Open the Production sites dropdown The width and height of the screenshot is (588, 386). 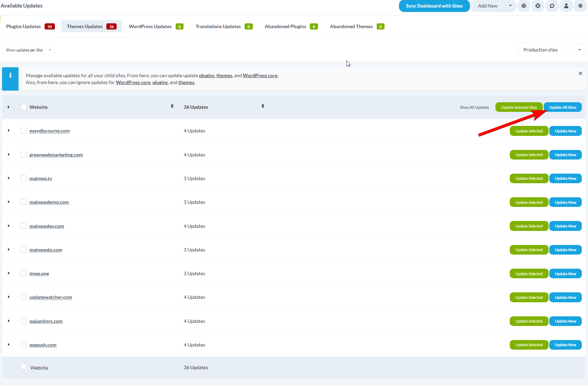[x=551, y=50]
